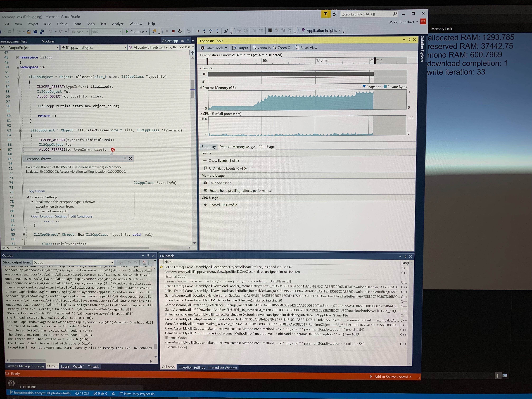Click the feedback flag notification icon

(x=326, y=14)
